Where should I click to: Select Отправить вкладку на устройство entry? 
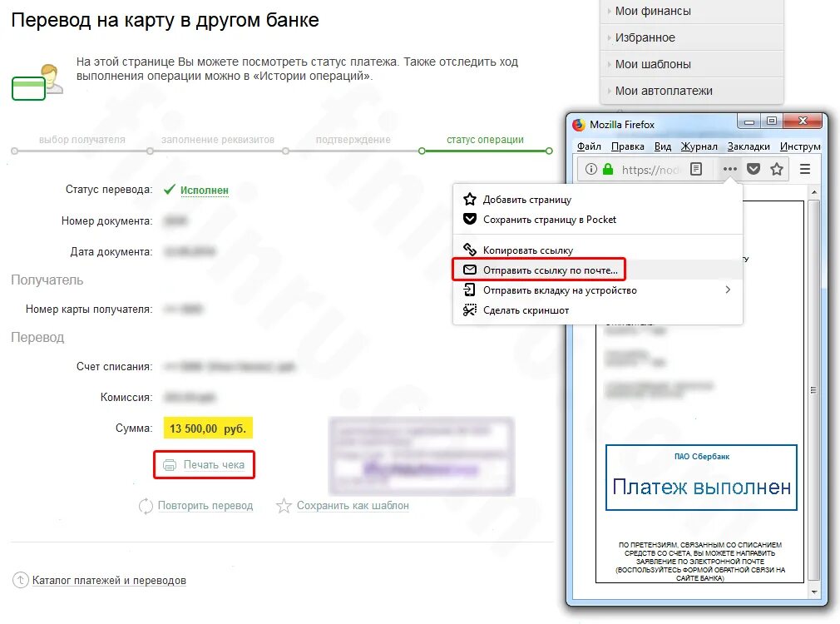click(597, 290)
